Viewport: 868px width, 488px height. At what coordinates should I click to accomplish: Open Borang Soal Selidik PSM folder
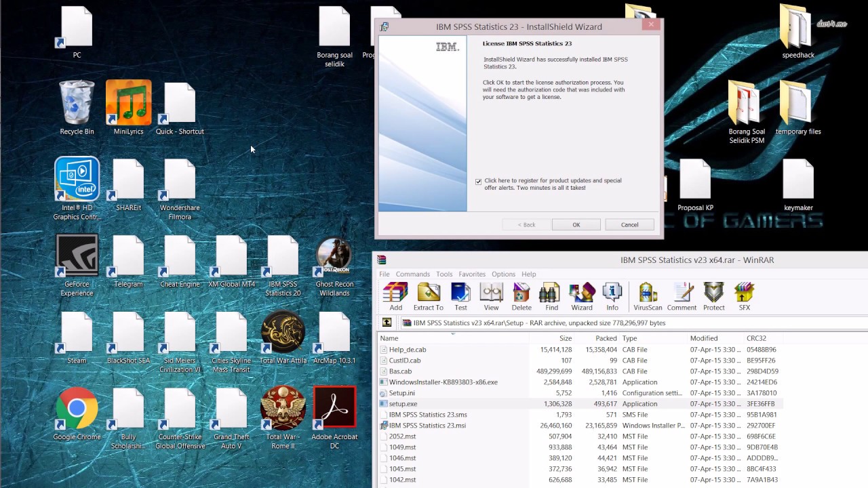tap(747, 112)
